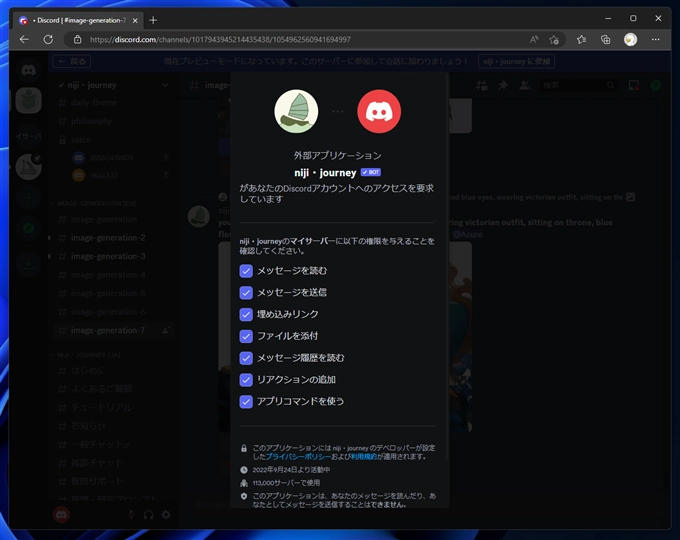Show pinned messages pin icon
The width and height of the screenshot is (680, 540).
coord(503,85)
